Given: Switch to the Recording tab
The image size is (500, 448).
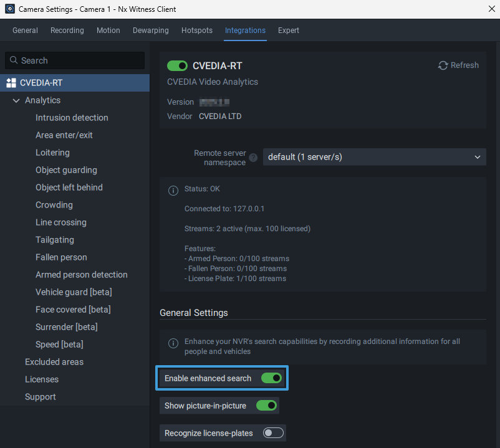Looking at the screenshot, I should pos(67,31).
